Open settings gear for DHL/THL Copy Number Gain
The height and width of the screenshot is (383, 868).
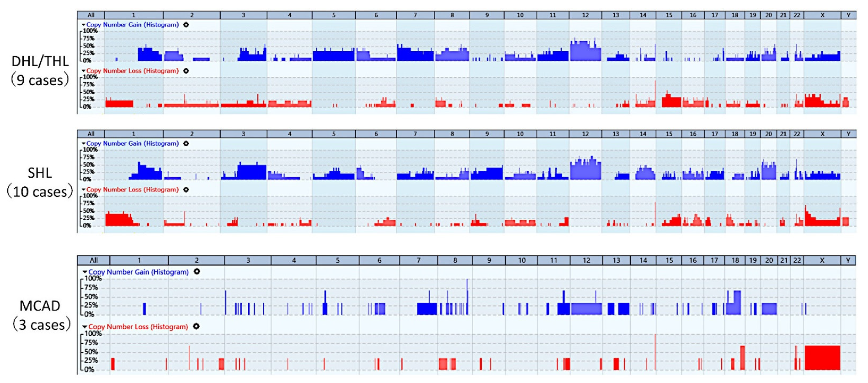186,24
